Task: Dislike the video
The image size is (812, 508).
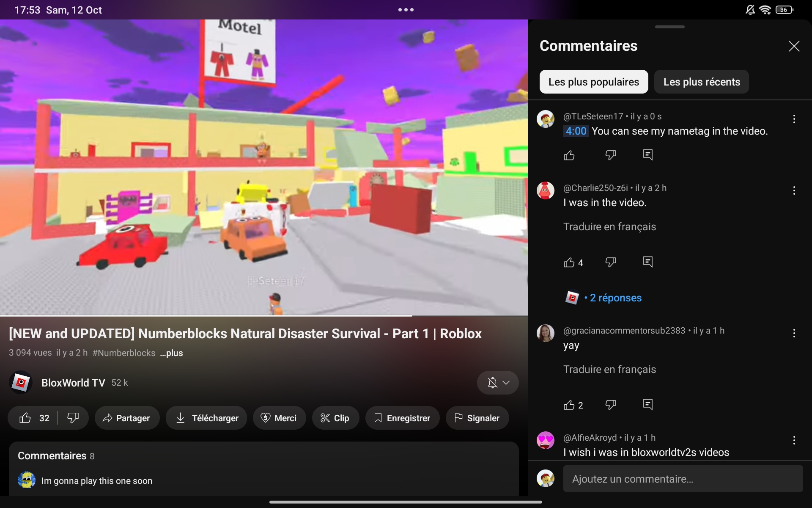Action: click(73, 418)
